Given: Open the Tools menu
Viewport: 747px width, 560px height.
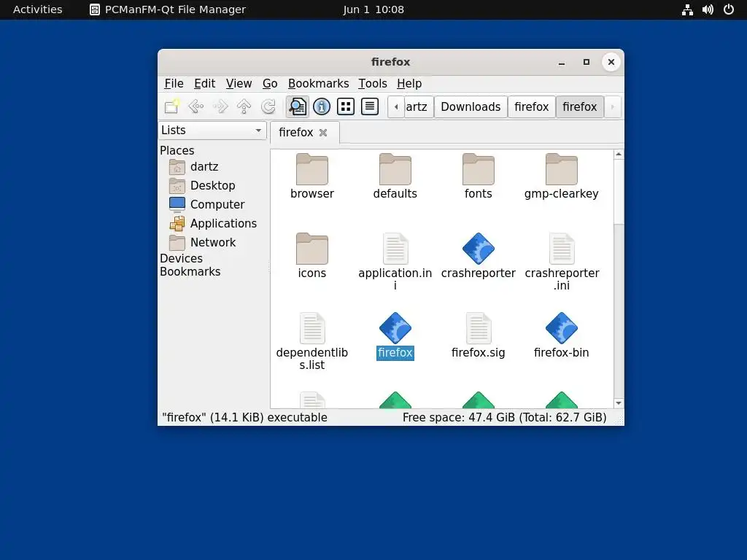Looking at the screenshot, I should tap(373, 83).
